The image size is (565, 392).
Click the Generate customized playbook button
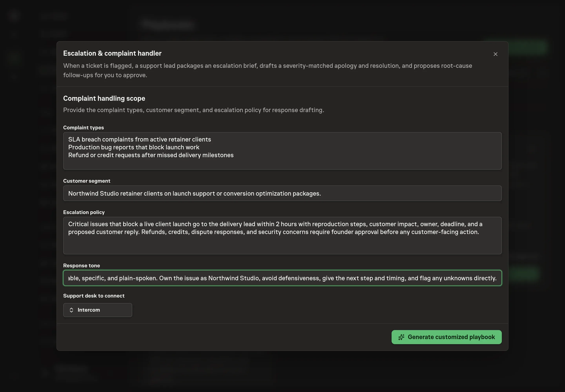pyautogui.click(x=446, y=337)
